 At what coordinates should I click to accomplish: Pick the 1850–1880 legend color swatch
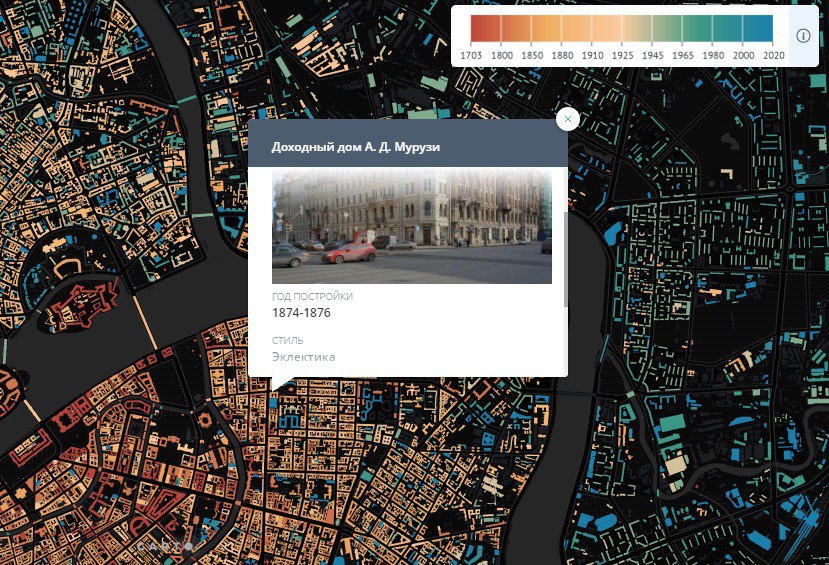coord(546,28)
